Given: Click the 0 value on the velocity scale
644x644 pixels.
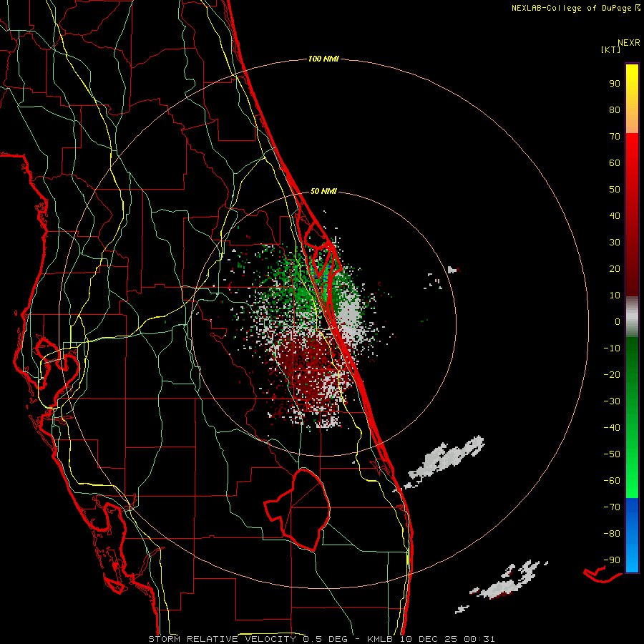Looking at the screenshot, I should [618, 322].
